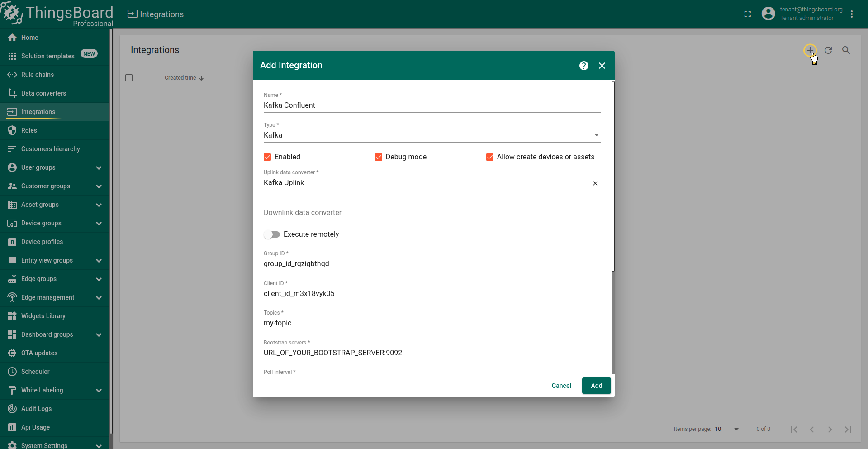Uncheck the Enabled checkbox
Image resolution: width=868 pixels, height=449 pixels.
pos(267,157)
